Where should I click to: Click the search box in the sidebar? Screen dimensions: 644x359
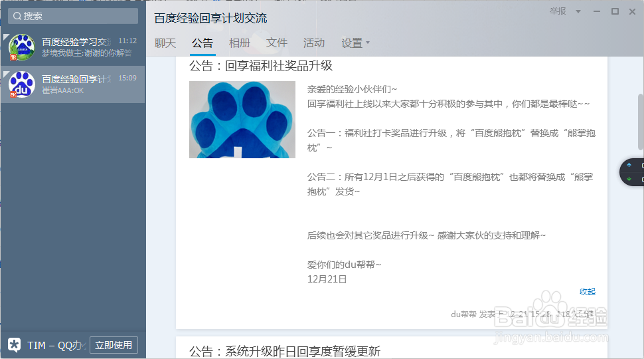[x=73, y=16]
